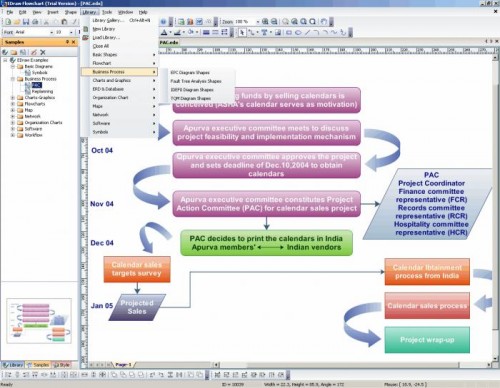This screenshot has height=388, width=500.
Task: Select the pointer arrow tool
Action: click(x=242, y=32)
